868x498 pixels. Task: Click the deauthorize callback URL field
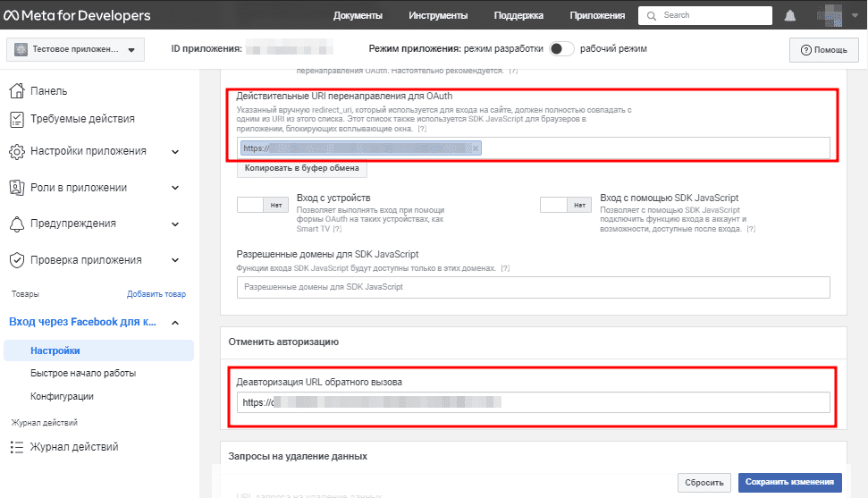534,402
